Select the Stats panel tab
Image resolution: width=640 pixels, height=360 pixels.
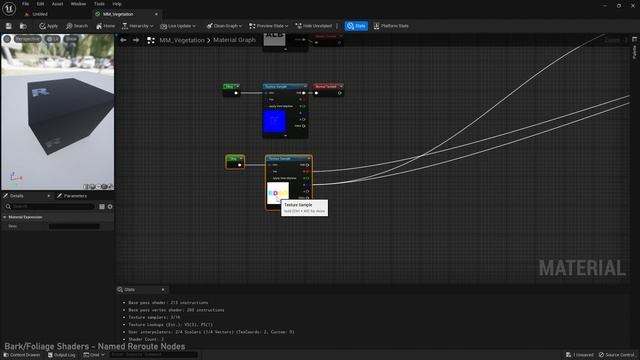point(130,290)
